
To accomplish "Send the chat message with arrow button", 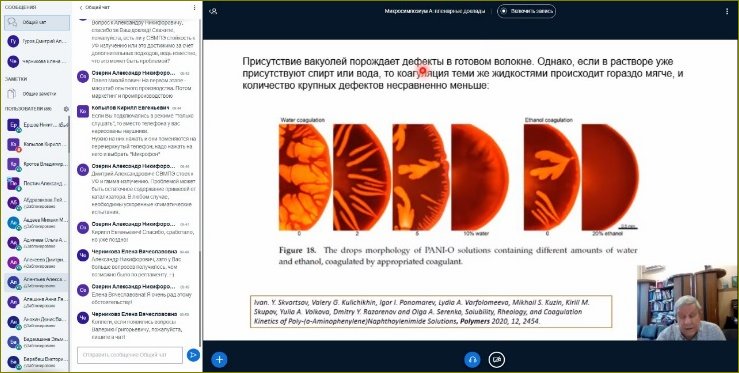I will pyautogui.click(x=193, y=355).
